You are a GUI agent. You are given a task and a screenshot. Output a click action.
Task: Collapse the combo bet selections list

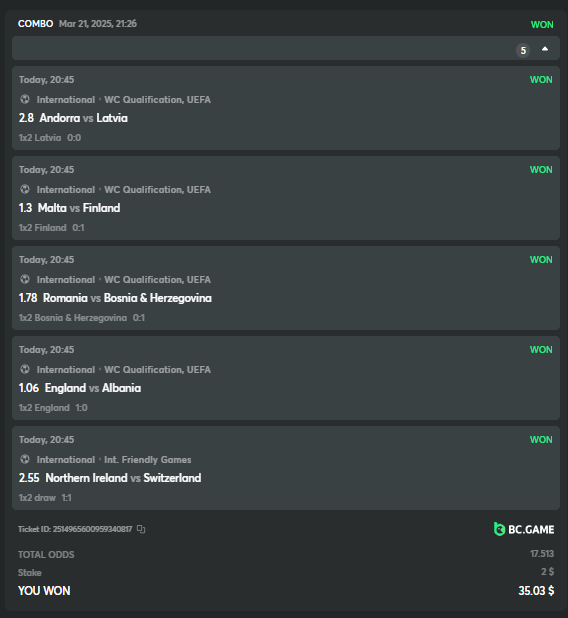coord(545,49)
